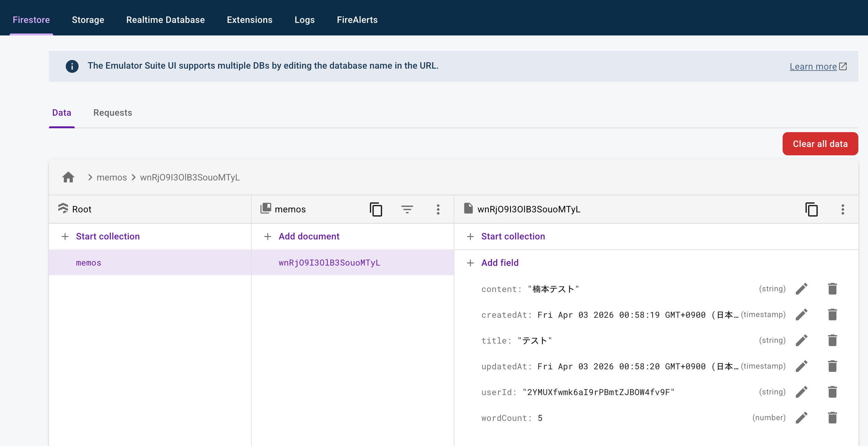
Task: Open document three-dot overflow menu
Action: click(x=843, y=209)
